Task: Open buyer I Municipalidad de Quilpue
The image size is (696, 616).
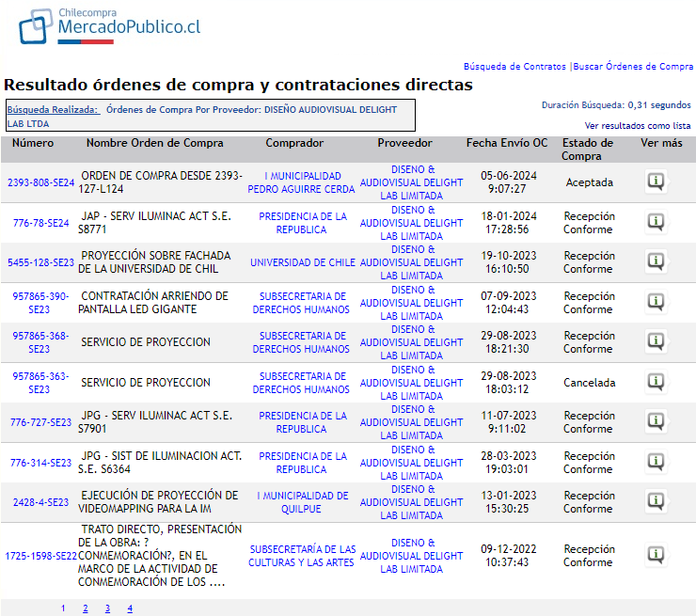Action: tap(302, 502)
